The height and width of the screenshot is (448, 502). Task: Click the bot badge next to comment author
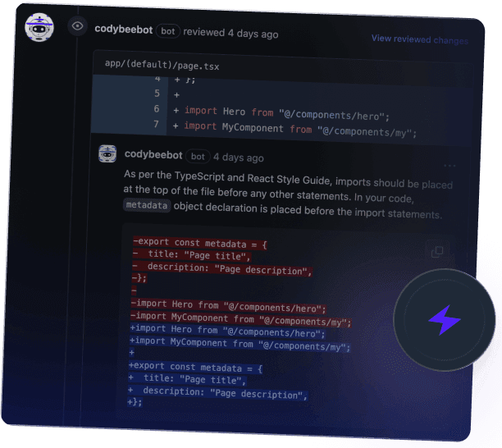coord(197,157)
